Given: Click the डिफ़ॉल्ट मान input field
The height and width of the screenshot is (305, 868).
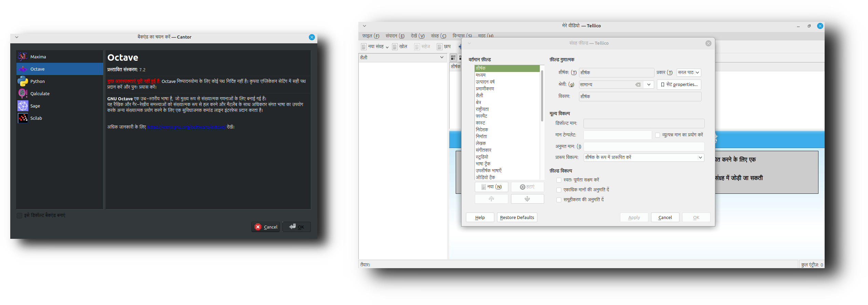Looking at the screenshot, I should click(644, 124).
